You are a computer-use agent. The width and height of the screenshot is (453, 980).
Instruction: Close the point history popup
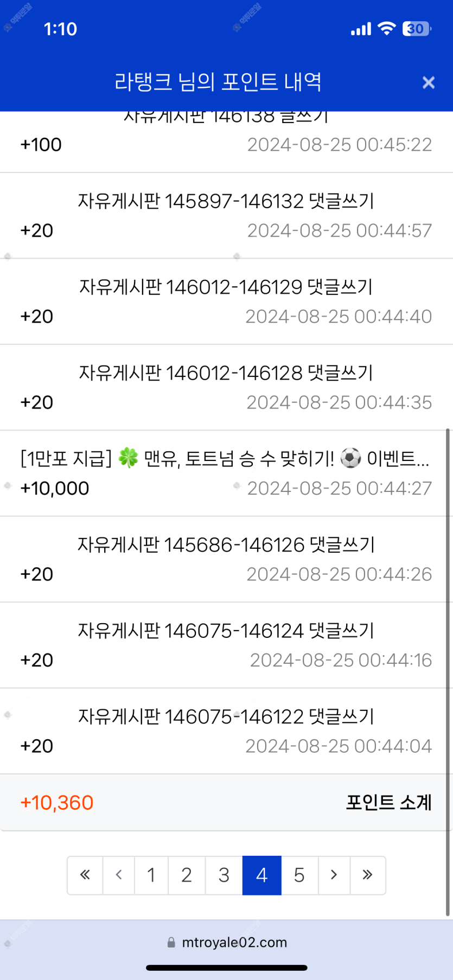tap(428, 82)
